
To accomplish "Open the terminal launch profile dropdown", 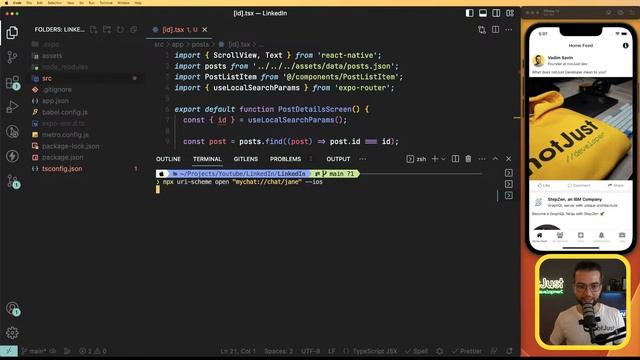I will (x=443, y=159).
